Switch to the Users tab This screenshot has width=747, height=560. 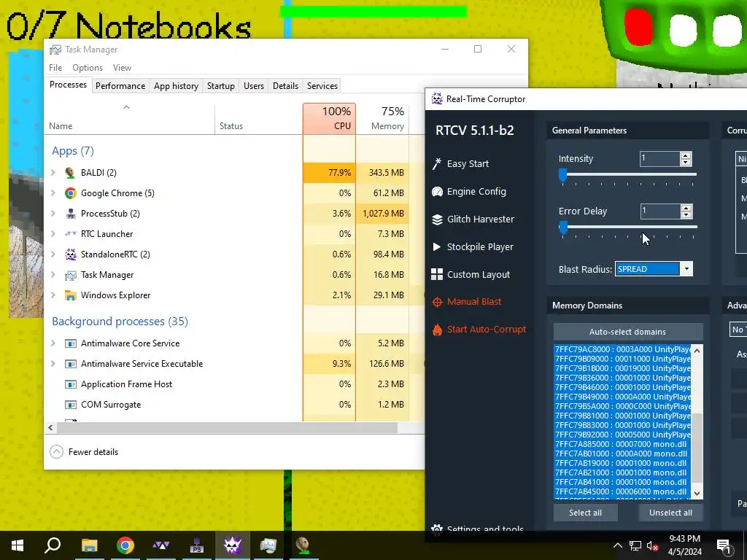(253, 86)
